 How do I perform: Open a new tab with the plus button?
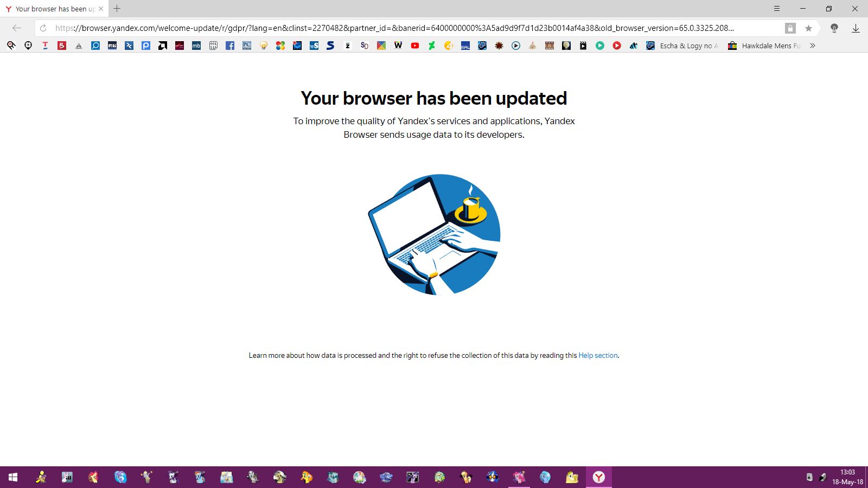117,9
